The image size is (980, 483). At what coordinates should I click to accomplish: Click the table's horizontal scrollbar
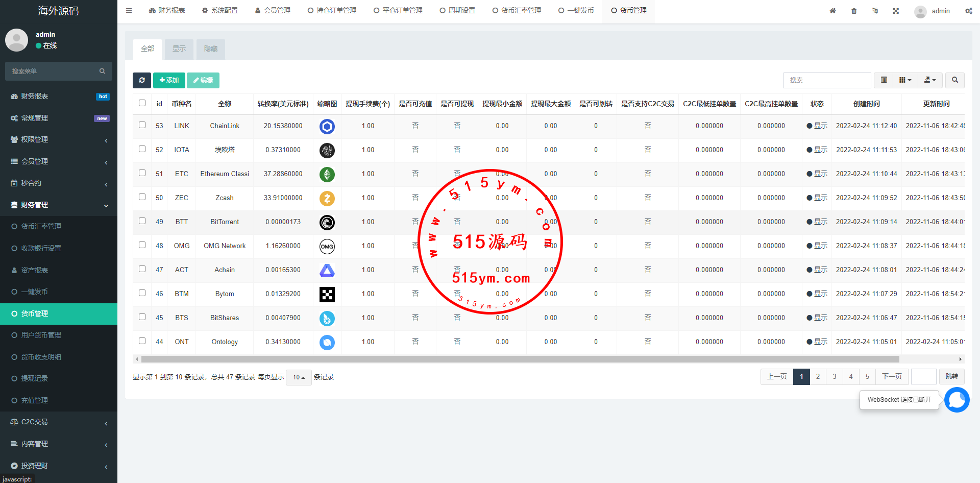click(510, 359)
